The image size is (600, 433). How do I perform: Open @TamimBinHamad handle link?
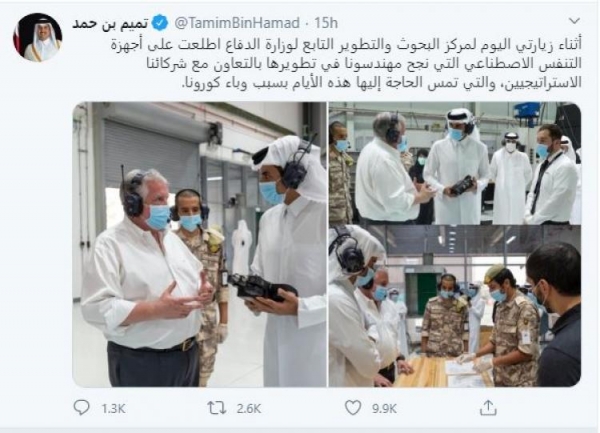click(x=237, y=23)
